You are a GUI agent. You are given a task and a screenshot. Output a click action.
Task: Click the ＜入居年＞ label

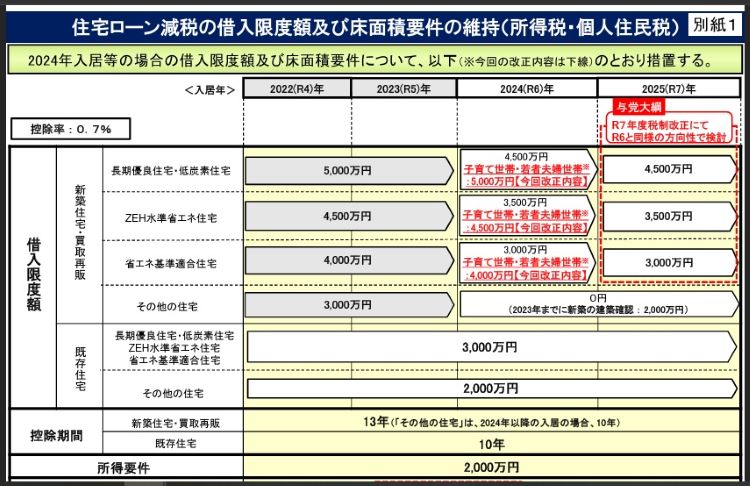(210, 90)
